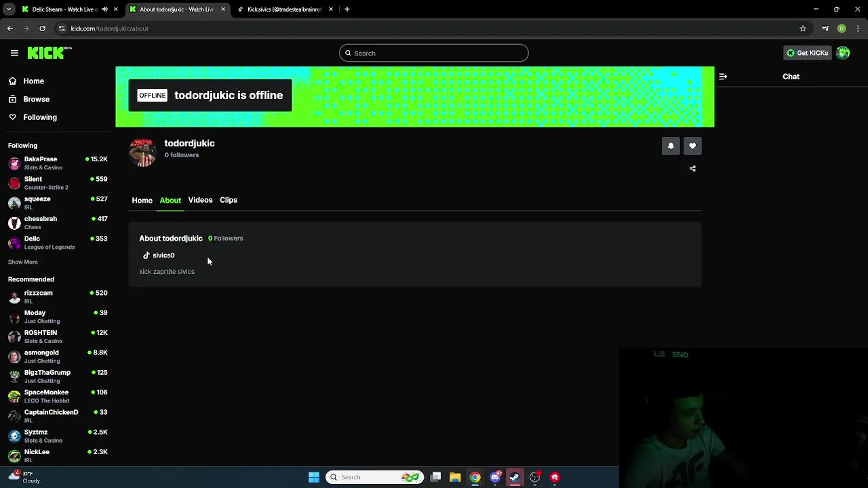Open the hamburger sidebar menu
The height and width of the screenshot is (488, 868).
pyautogui.click(x=14, y=53)
